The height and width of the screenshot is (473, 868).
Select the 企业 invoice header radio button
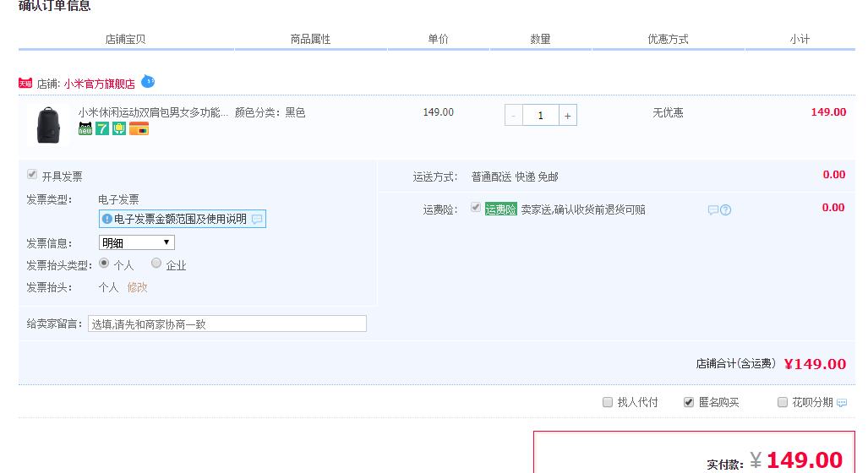pyautogui.click(x=156, y=264)
